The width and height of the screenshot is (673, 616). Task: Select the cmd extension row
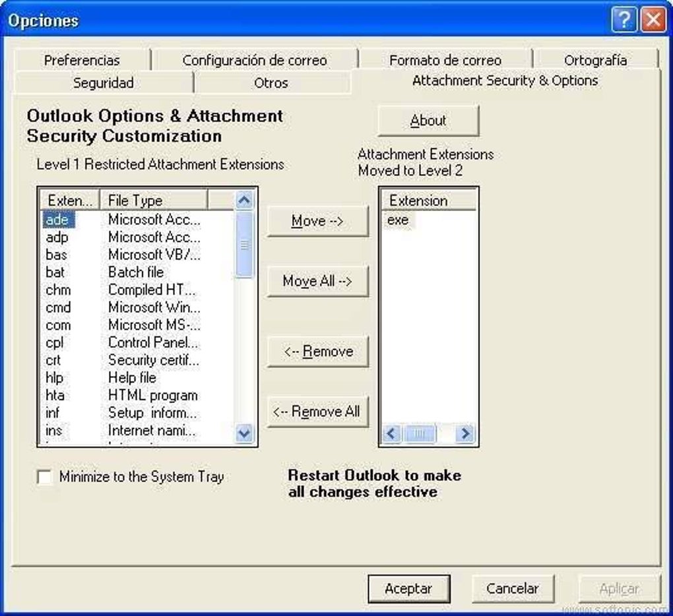pyautogui.click(x=137, y=307)
